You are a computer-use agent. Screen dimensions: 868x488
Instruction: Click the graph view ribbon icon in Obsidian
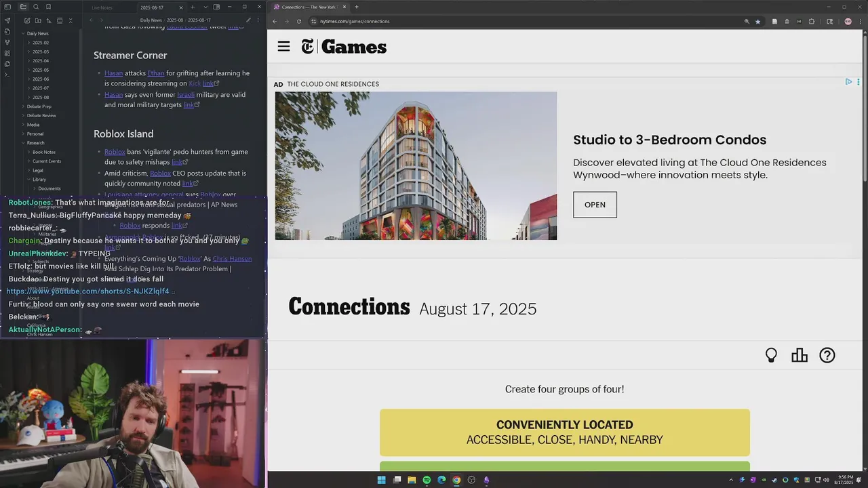pyautogui.click(x=7, y=41)
